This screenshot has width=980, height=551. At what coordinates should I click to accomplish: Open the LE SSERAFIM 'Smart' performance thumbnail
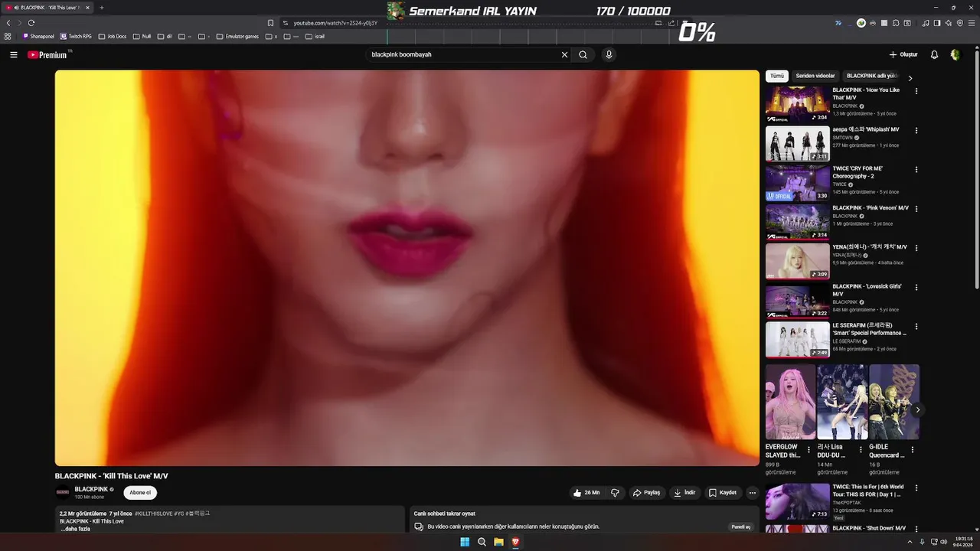pyautogui.click(x=797, y=340)
